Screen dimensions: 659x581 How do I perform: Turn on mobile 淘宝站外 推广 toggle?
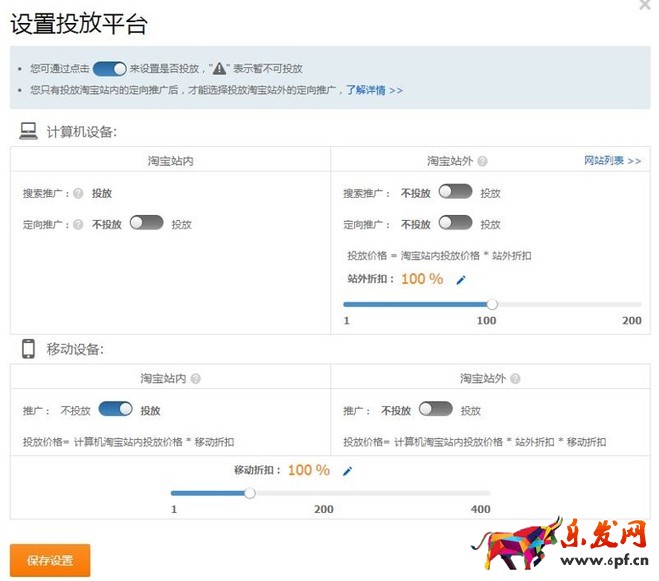435,409
